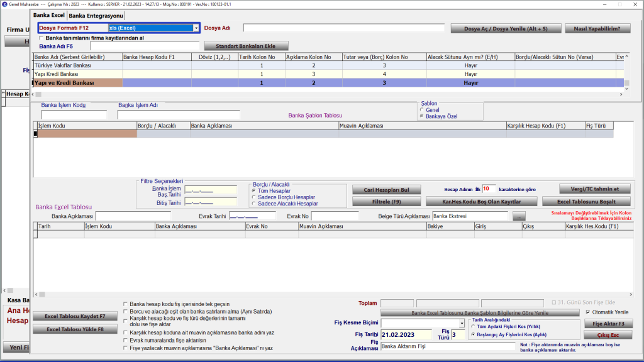Screen dimensions: 644x362
Task: Click the Banka İşlem Baş.Tarihi date field
Action: 211,190
